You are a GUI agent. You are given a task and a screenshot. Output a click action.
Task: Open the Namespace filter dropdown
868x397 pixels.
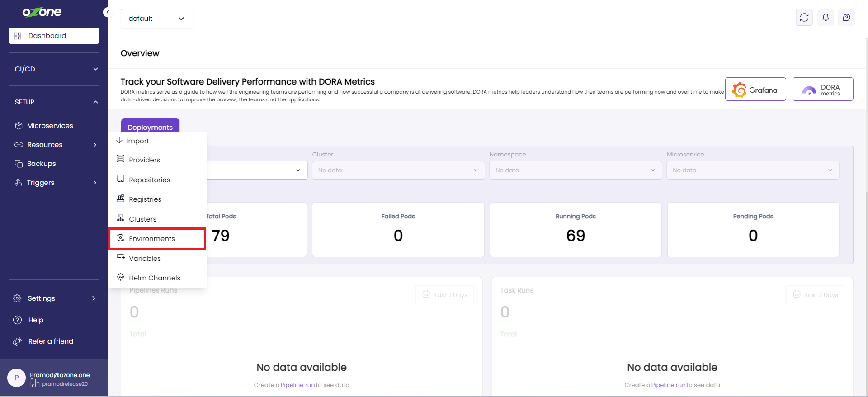[x=575, y=170]
